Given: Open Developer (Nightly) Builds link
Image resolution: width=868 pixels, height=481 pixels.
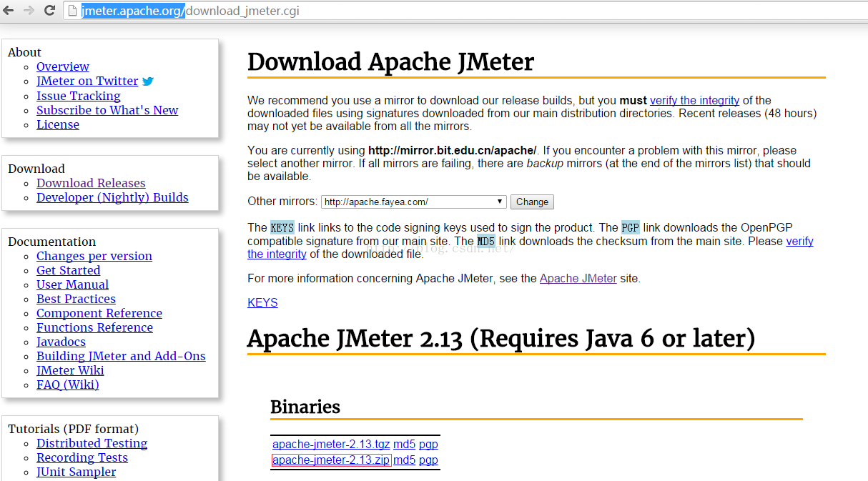Looking at the screenshot, I should [112, 197].
